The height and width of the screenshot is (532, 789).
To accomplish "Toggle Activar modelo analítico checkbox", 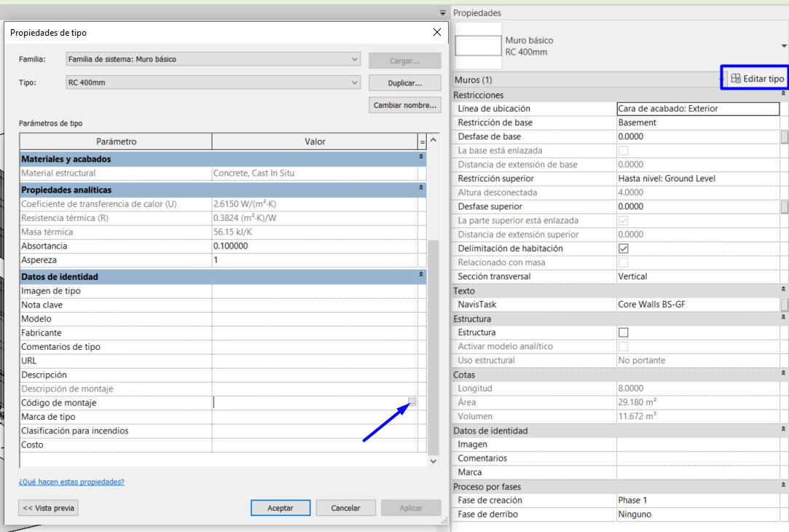I will tap(623, 346).
